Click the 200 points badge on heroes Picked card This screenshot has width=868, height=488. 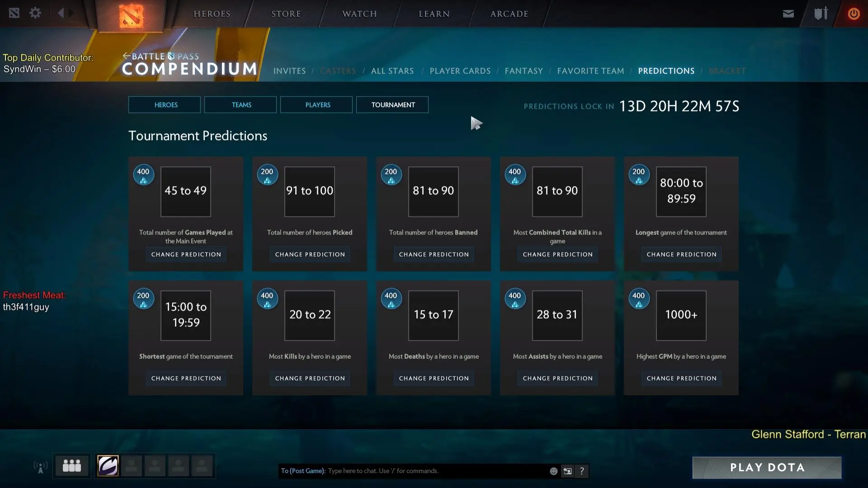click(267, 175)
